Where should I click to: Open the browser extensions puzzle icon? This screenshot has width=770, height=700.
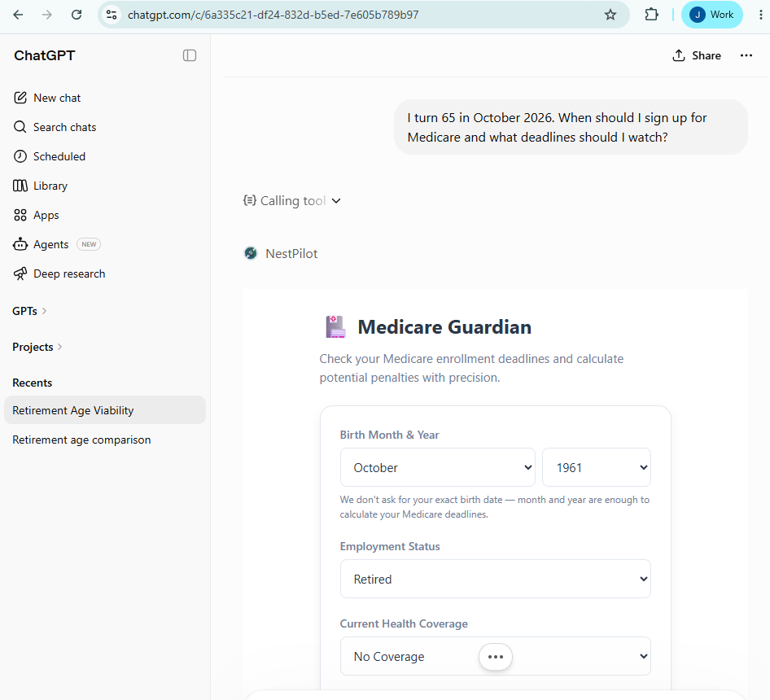coord(651,15)
